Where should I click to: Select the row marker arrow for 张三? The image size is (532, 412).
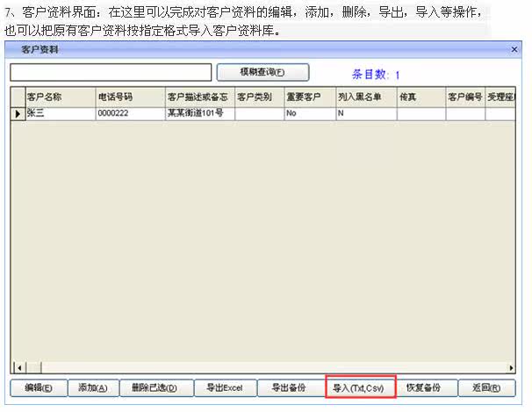[x=18, y=113]
